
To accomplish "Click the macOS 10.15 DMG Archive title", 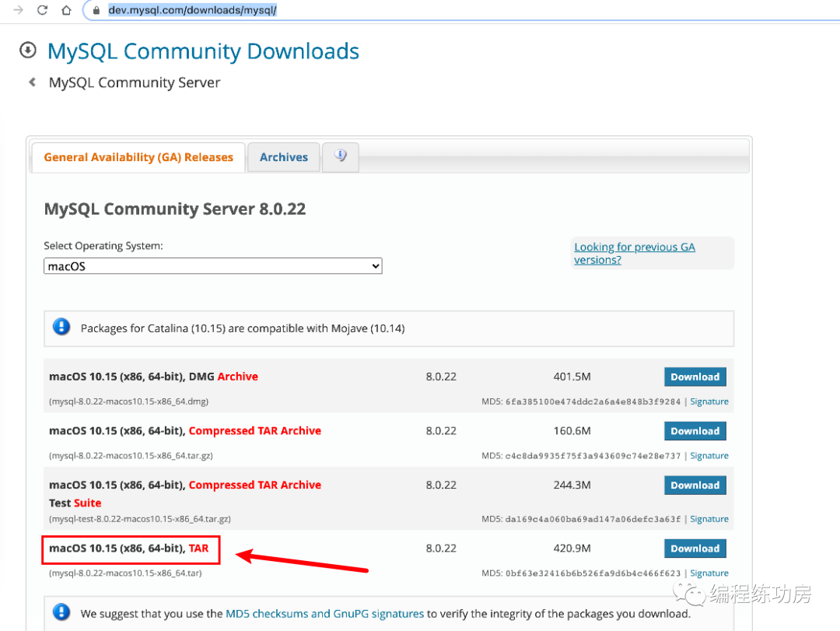I will point(153,377).
